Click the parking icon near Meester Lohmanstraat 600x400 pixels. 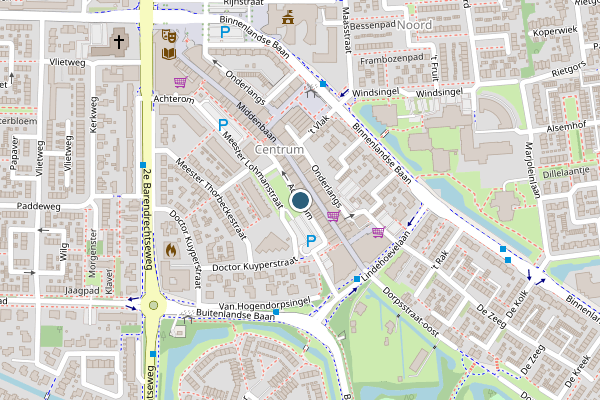[223, 124]
